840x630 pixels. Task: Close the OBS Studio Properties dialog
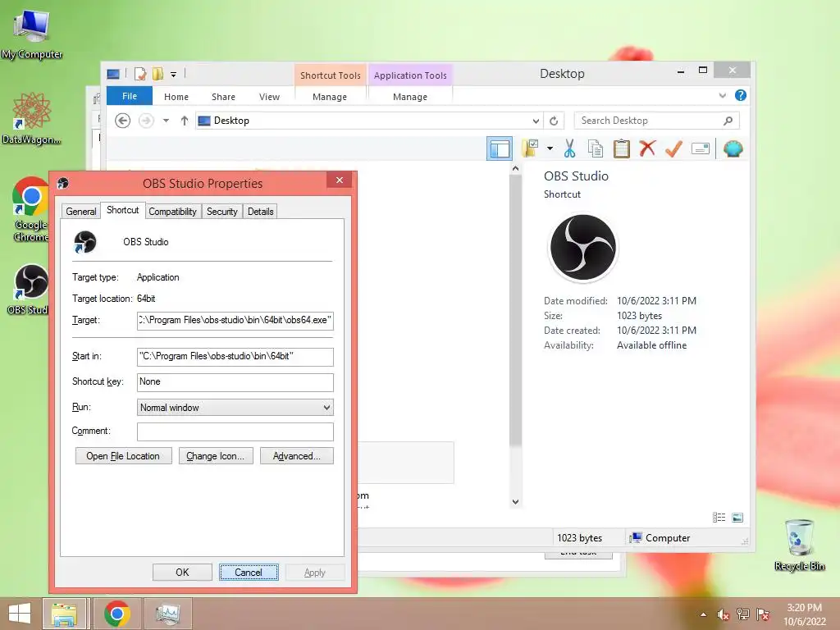coord(339,180)
